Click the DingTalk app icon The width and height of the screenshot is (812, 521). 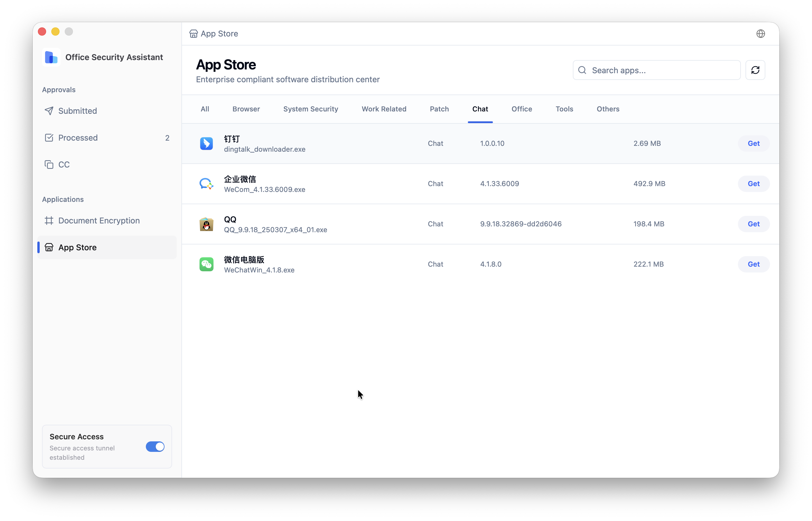click(x=206, y=144)
